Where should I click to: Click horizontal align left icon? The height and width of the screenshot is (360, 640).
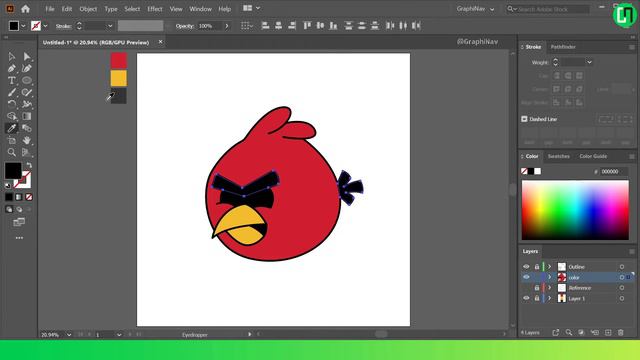[x=265, y=26]
